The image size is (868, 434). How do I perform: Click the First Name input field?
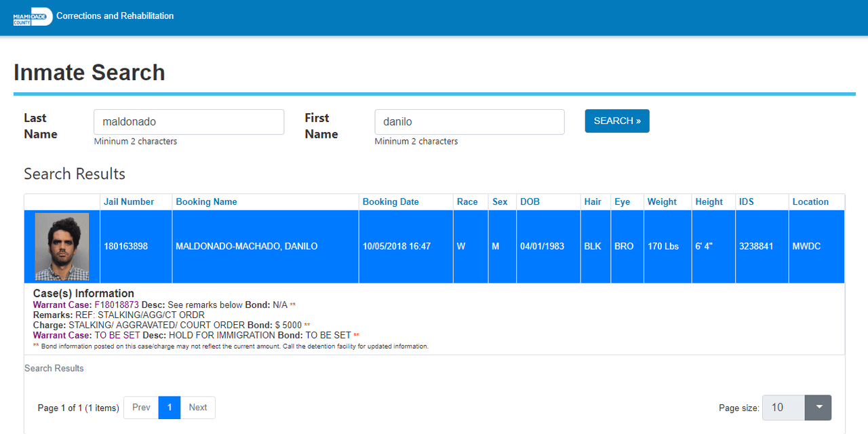pos(469,122)
